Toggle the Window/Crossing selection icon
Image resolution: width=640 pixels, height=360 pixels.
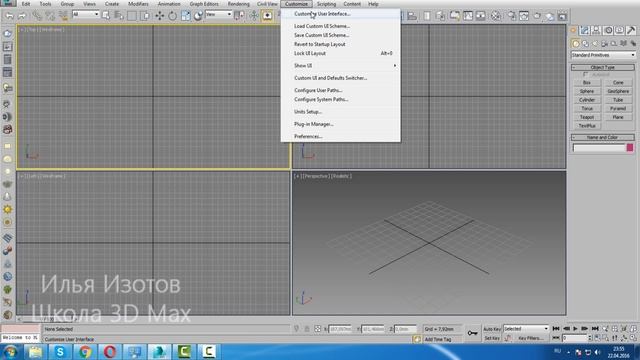(x=145, y=16)
